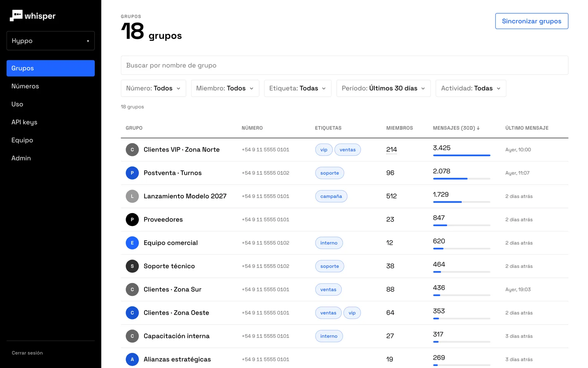This screenshot has width=588, height=368.
Task: Open the Actividad filter dropdown
Action: coord(471,88)
